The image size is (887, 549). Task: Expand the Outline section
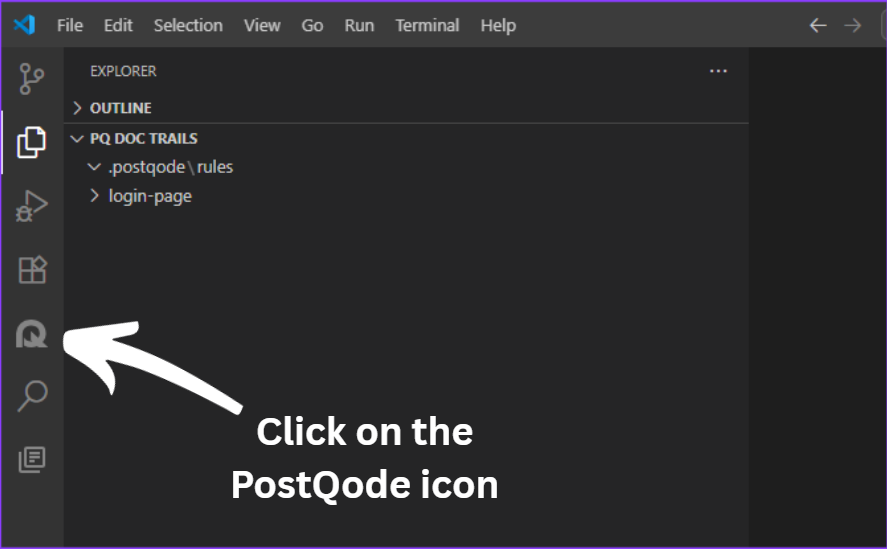[120, 107]
